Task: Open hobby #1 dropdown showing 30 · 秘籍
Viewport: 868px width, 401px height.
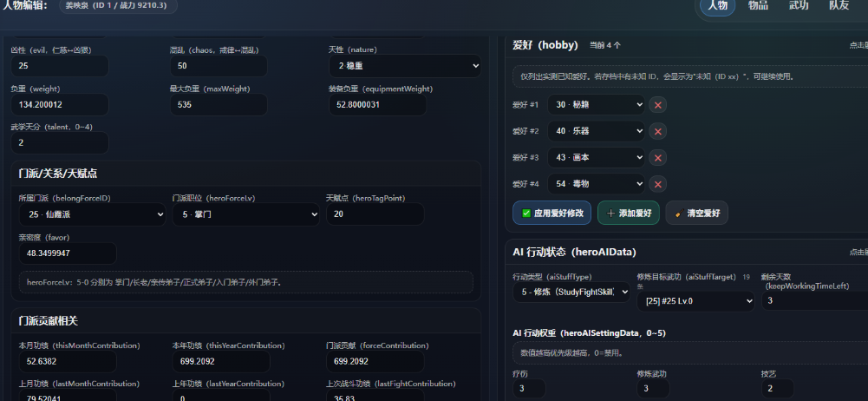Action: [597, 105]
